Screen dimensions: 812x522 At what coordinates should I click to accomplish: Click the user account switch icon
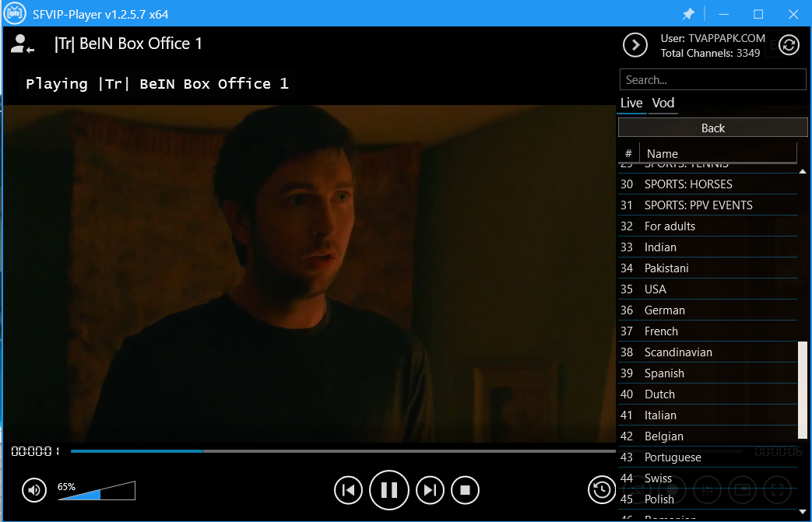click(22, 44)
